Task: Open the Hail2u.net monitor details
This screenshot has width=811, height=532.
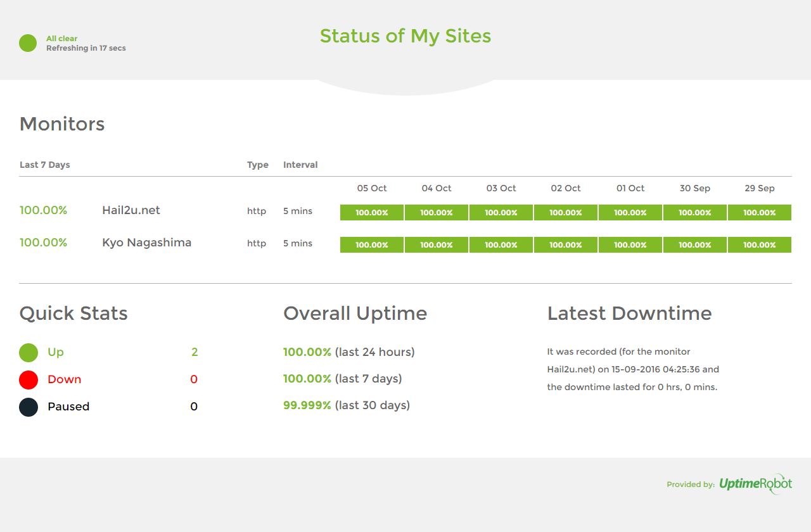Action: coord(131,210)
